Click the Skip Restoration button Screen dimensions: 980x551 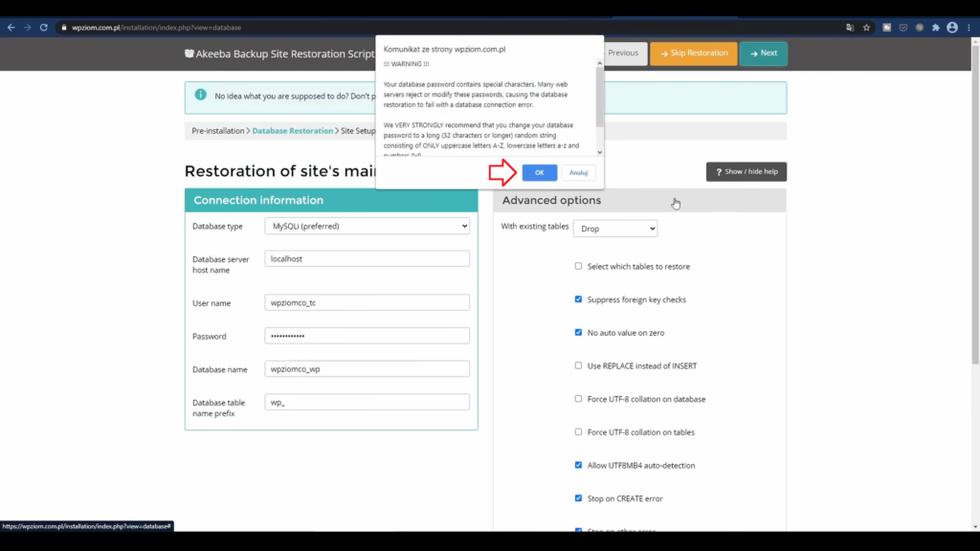[x=693, y=54]
